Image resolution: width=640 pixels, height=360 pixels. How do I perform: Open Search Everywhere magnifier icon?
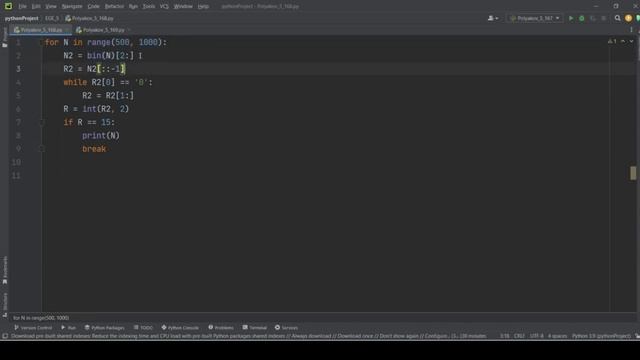(618, 18)
